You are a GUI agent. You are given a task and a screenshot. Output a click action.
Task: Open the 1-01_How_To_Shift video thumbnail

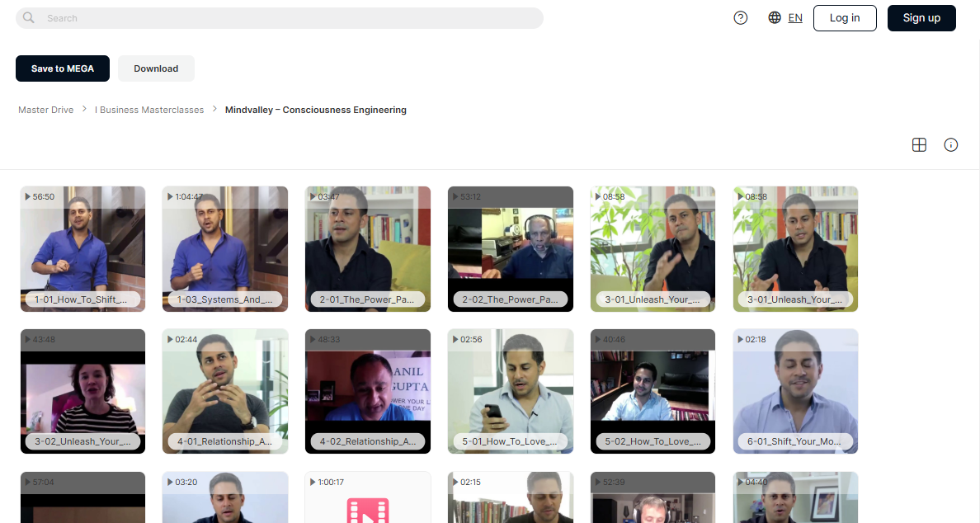[x=83, y=248]
